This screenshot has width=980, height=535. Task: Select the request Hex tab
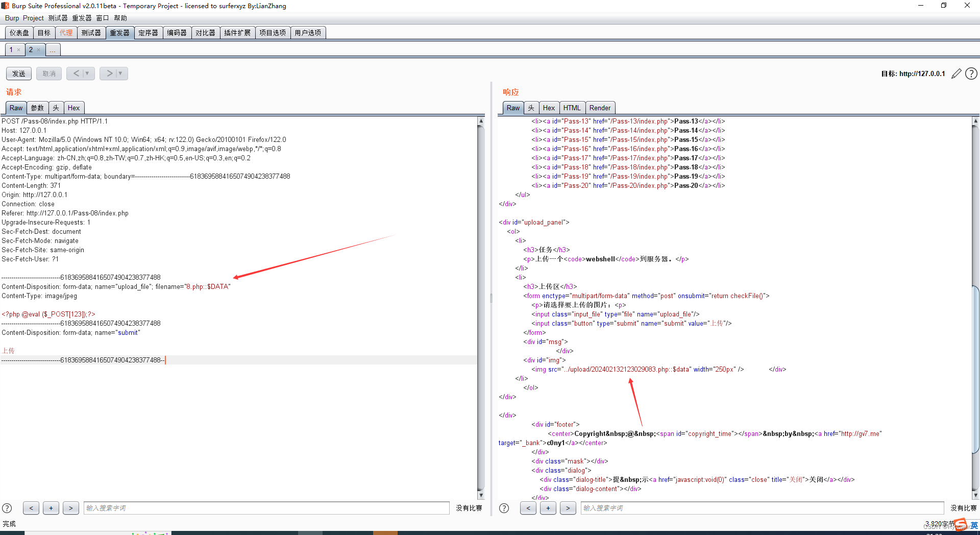tap(73, 108)
